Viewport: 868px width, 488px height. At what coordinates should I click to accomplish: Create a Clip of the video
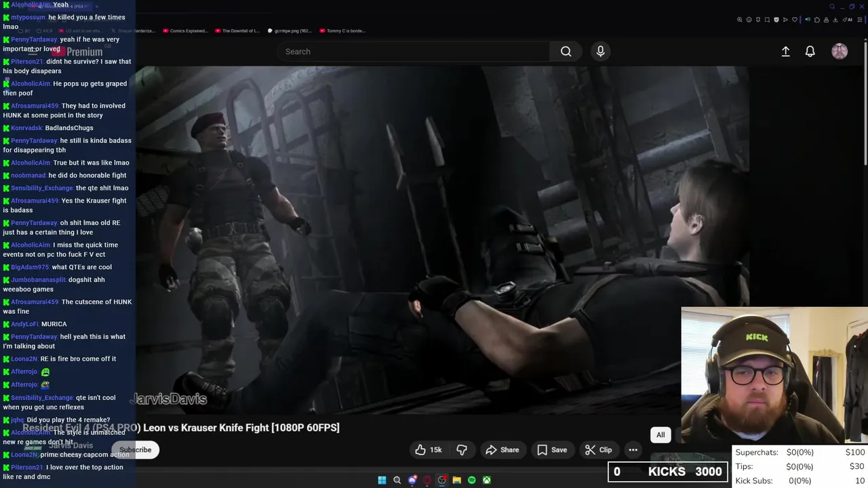599,450
